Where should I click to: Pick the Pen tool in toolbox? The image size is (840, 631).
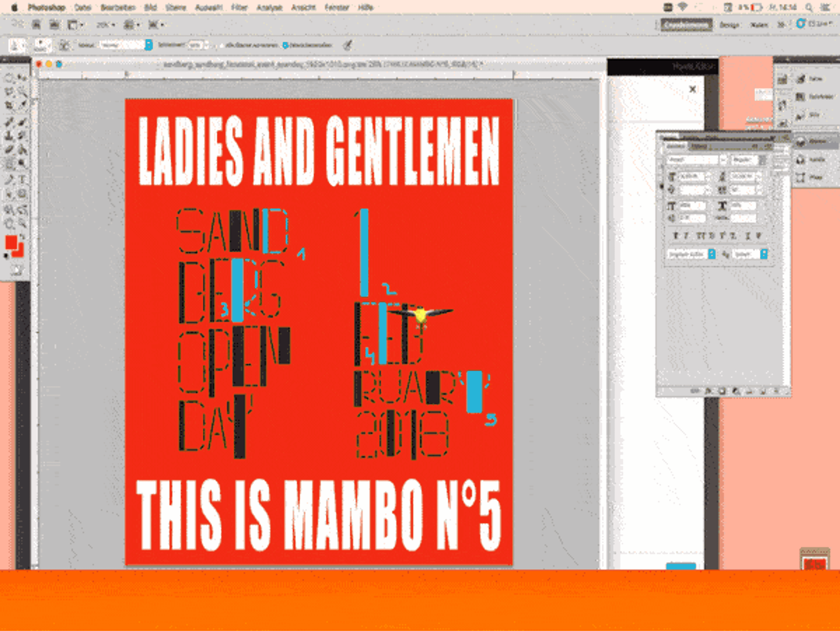click(x=9, y=180)
